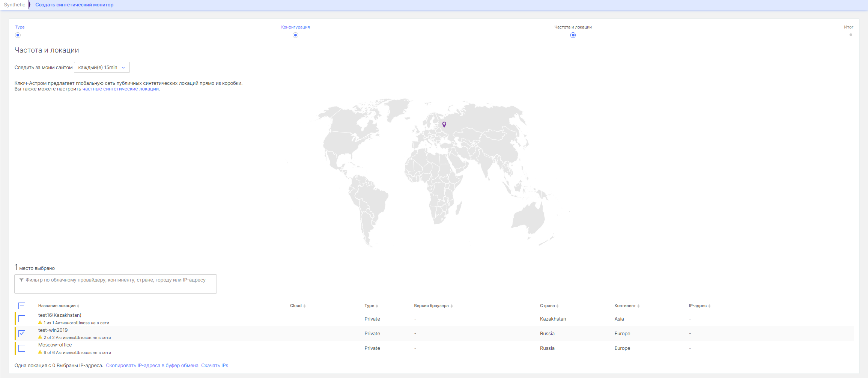Click warning icon under test16(Kazakhstan)
Screen dimensions: 868x378
(x=40, y=322)
